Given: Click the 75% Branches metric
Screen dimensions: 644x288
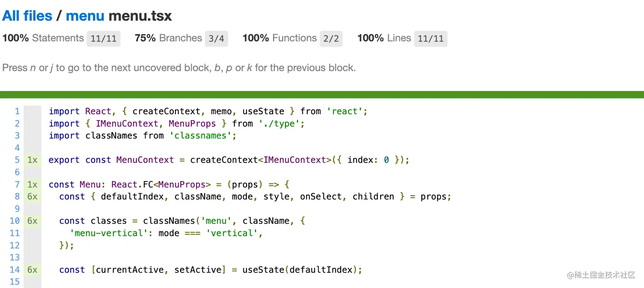Looking at the screenshot, I should point(168,38).
